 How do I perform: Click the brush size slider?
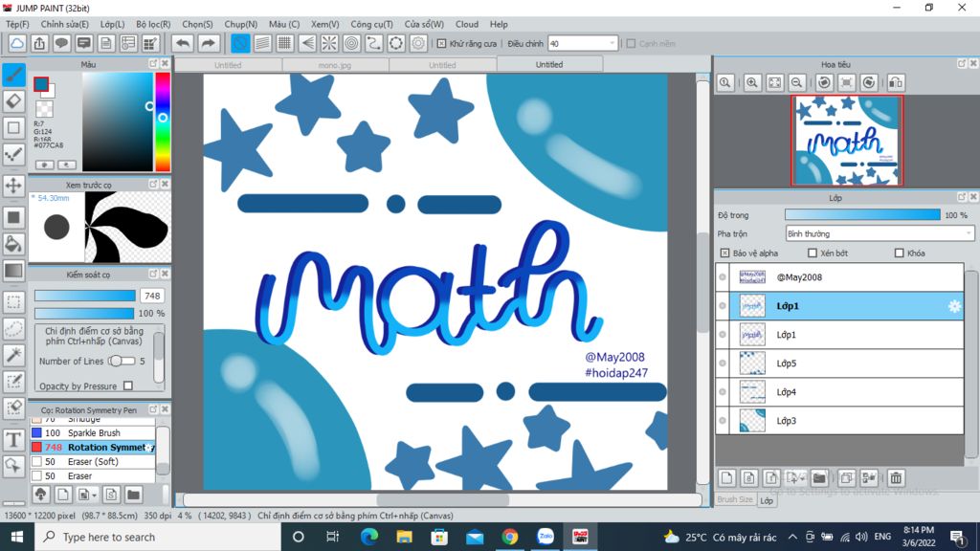pos(85,296)
